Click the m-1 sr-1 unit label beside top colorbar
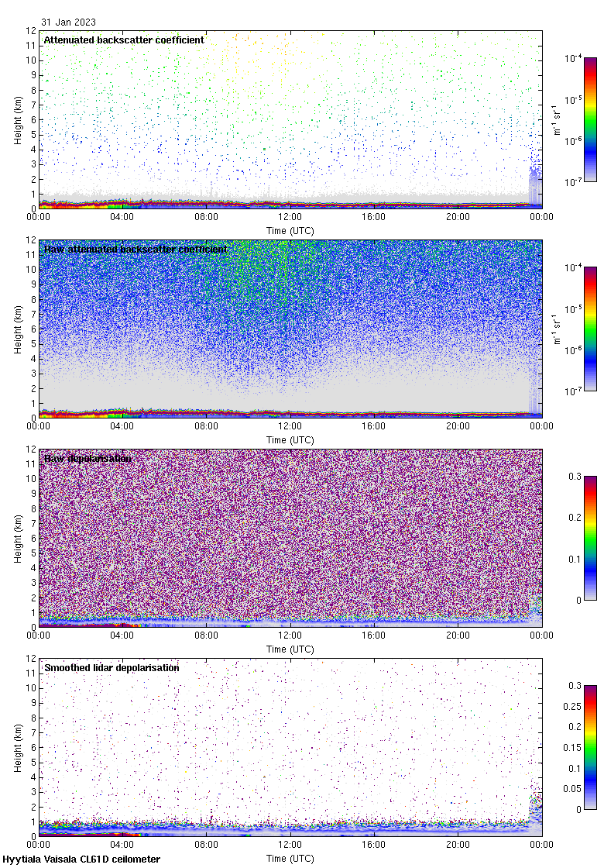 557,119
